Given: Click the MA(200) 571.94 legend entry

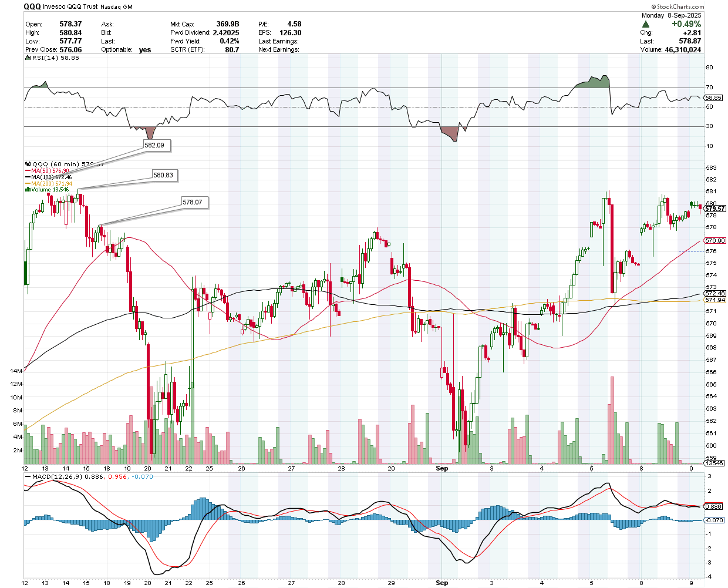Looking at the screenshot, I should pyautogui.click(x=50, y=184).
